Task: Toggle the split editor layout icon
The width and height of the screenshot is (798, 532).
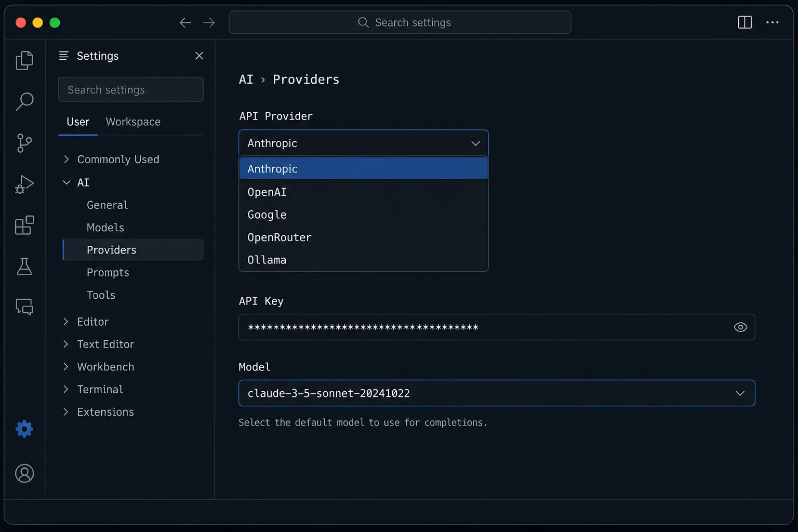Action: tap(745, 22)
